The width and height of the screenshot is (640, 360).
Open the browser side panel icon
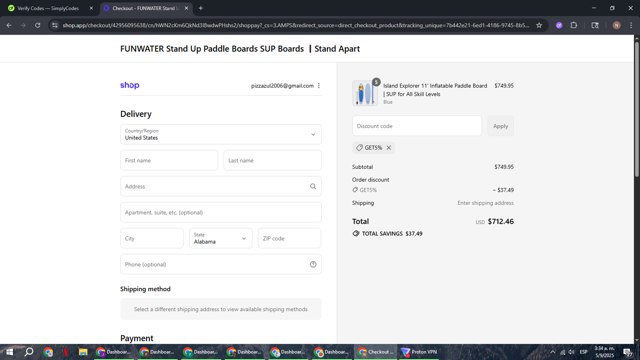click(595, 25)
